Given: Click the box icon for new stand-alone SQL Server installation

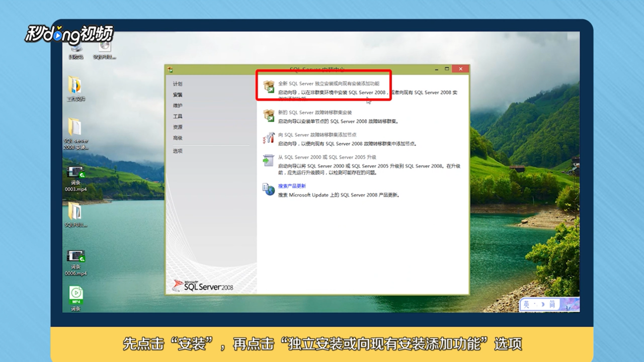Looking at the screenshot, I should [269, 86].
